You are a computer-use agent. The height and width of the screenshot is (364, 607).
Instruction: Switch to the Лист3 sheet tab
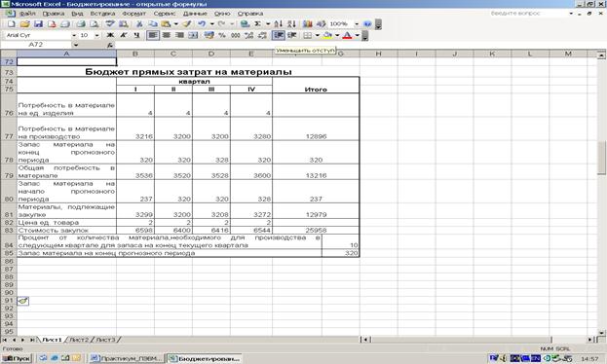[x=105, y=340]
